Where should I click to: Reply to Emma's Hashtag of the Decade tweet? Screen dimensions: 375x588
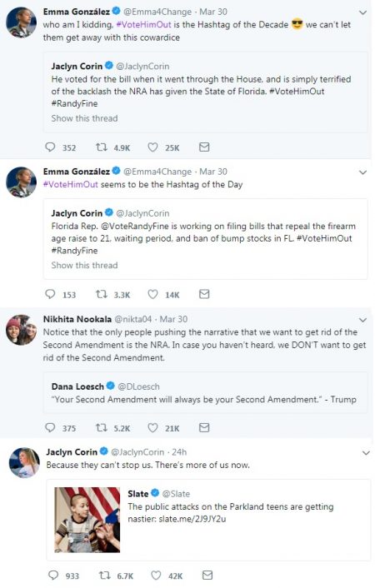point(50,147)
